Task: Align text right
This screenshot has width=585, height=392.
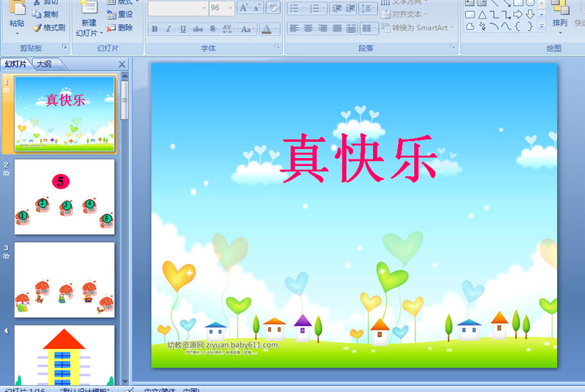Action: click(322, 29)
